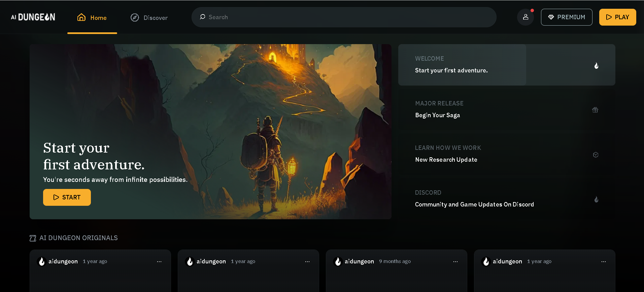The image size is (644, 292).
Task: Select the WELCOME Start your first adventure card
Action: 507,65
